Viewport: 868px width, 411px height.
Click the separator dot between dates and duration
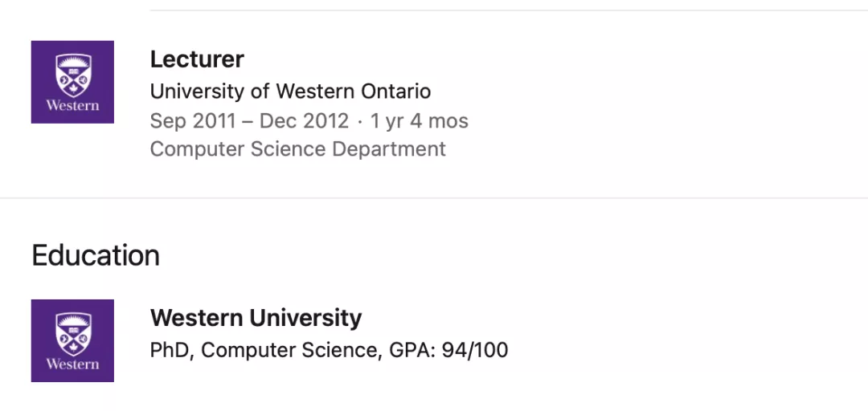pos(360,122)
